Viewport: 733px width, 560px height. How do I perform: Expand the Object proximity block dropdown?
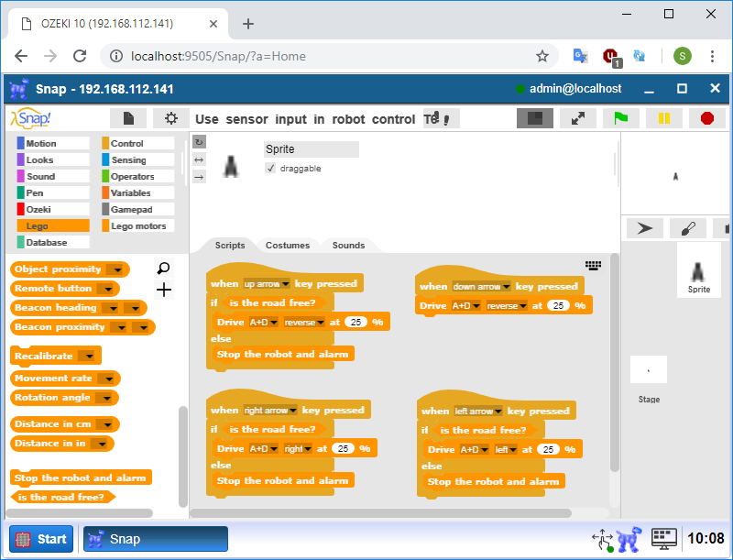pos(115,269)
